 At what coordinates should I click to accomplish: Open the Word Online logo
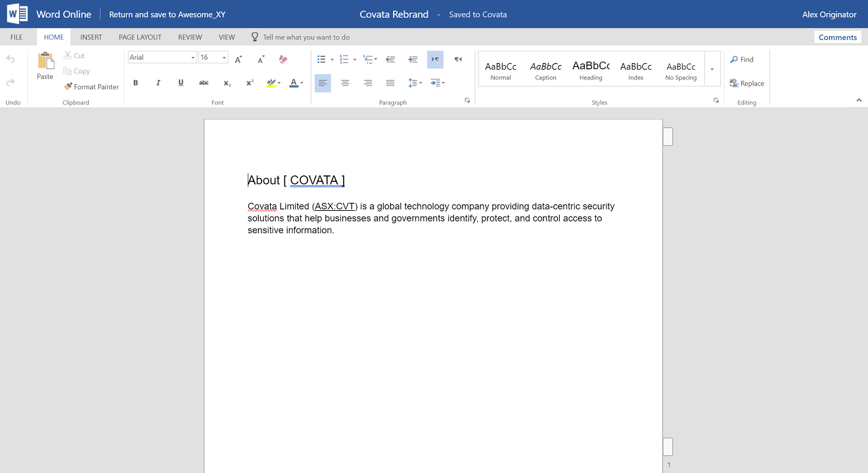18,14
